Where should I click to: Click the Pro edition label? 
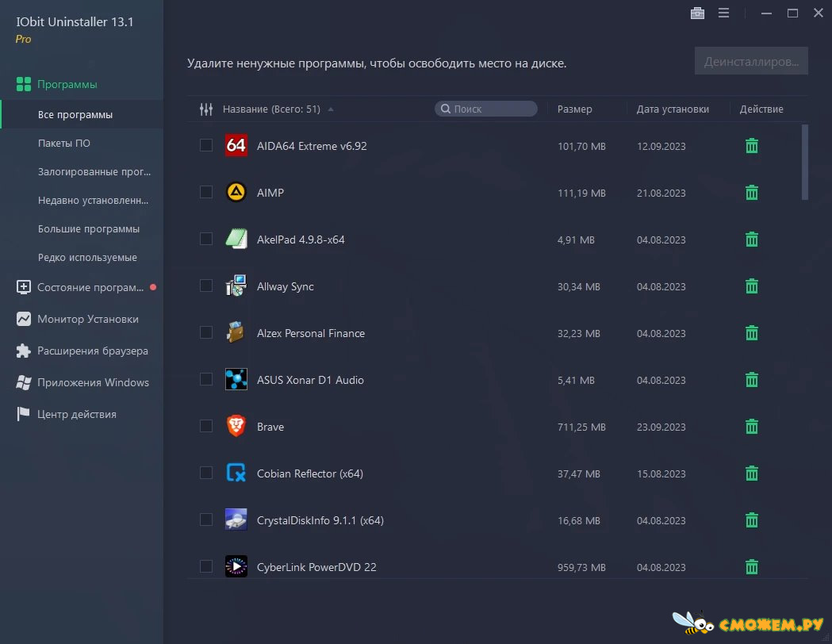coord(23,39)
